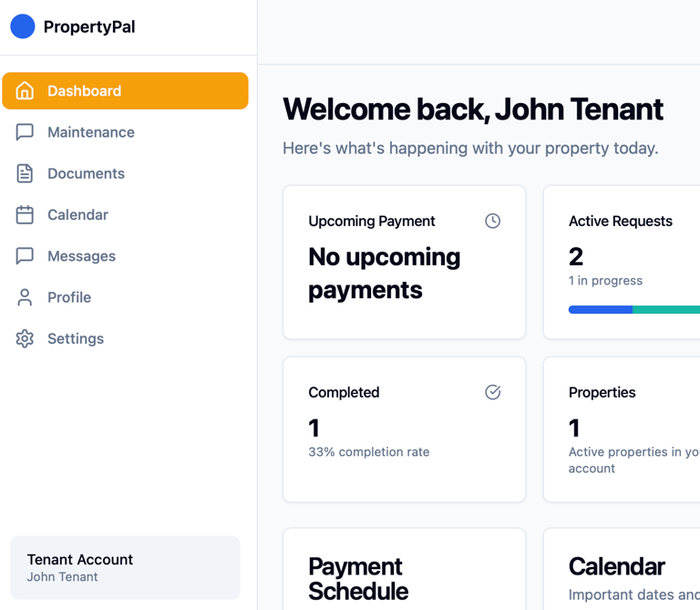Click the clock icon on Upcoming Payment
700x610 pixels.
tap(492, 221)
